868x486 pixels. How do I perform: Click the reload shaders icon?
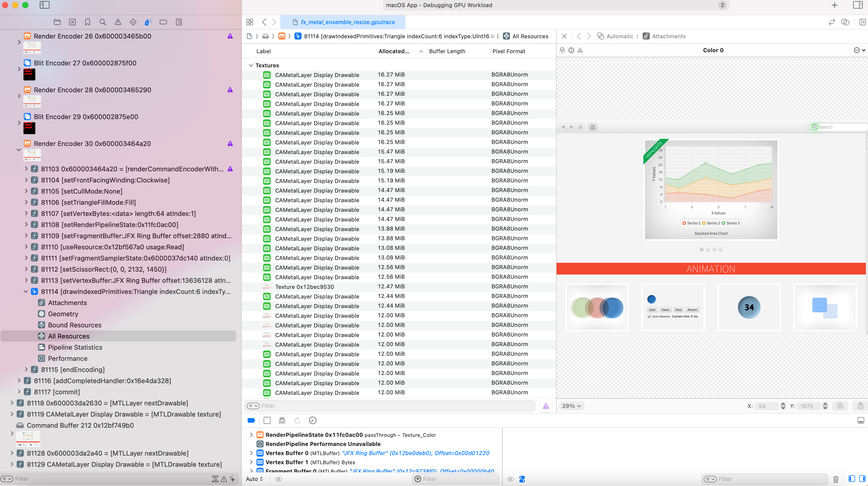pyautogui.click(x=297, y=420)
